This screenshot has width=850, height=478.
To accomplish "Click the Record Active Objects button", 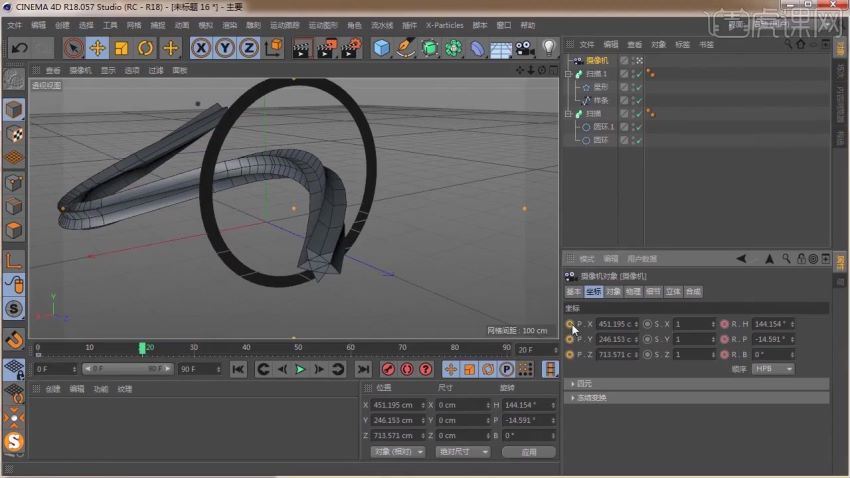I will [388, 370].
